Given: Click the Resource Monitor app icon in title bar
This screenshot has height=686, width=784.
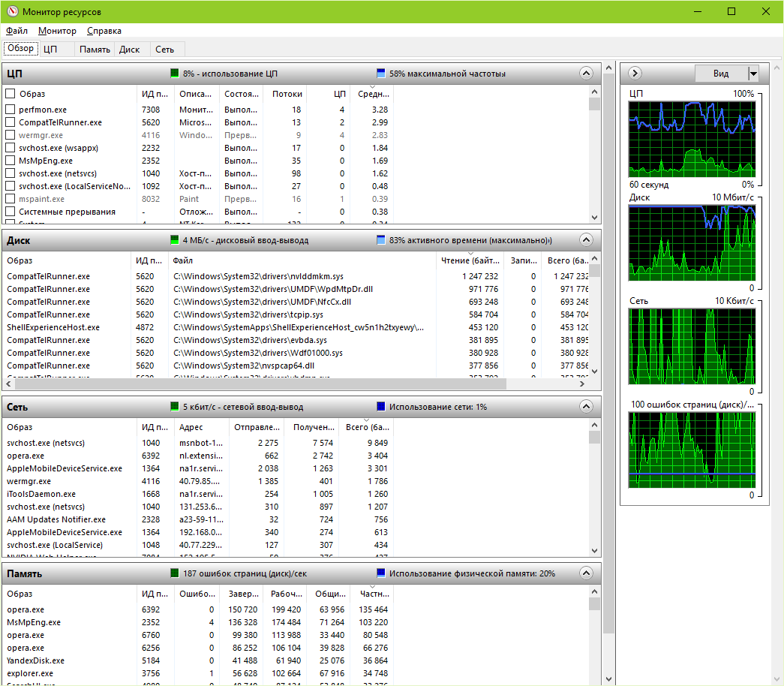Looking at the screenshot, I should 12,12.
